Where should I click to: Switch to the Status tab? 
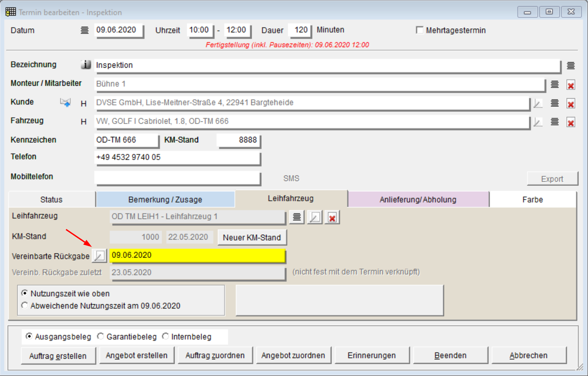51,199
